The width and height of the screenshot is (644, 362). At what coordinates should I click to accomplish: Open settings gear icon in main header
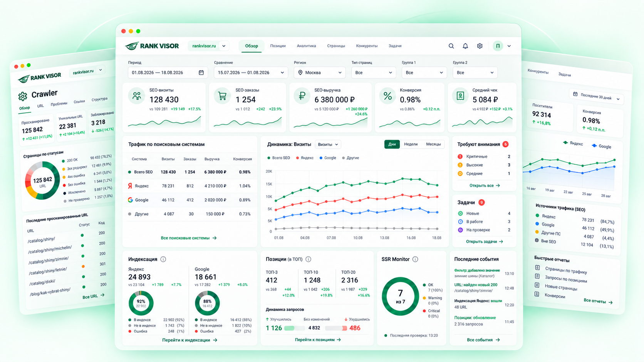(480, 46)
